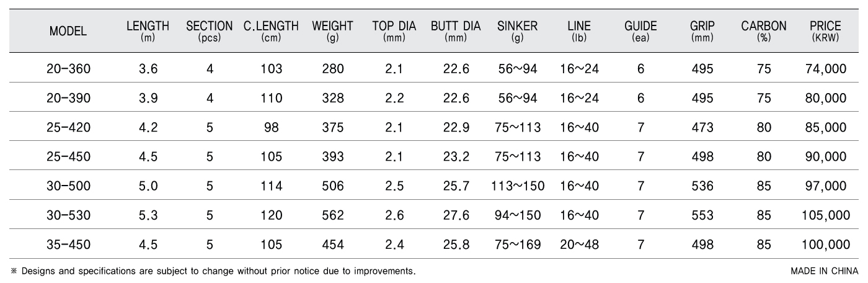Select the 25-420 model cell
868x283 pixels.
68,128
